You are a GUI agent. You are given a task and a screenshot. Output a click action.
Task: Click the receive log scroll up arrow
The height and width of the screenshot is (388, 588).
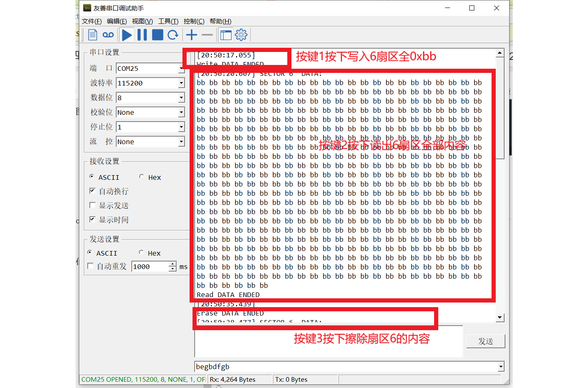click(500, 53)
